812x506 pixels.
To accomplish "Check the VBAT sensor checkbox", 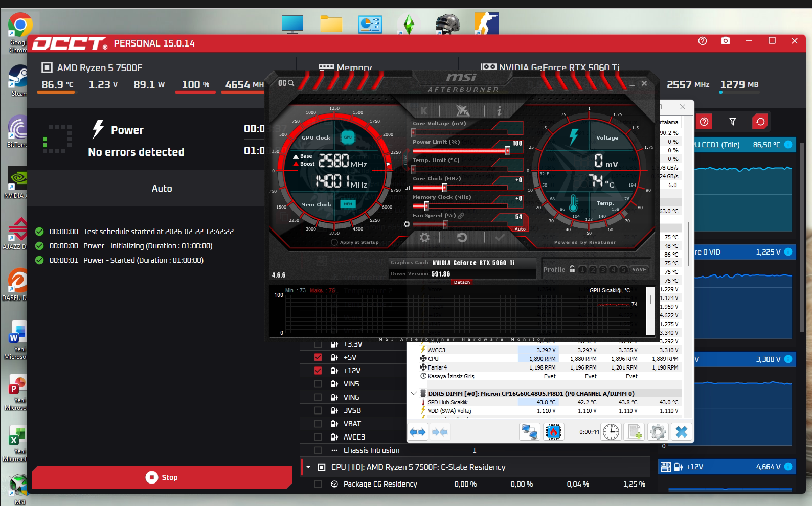I will point(318,424).
